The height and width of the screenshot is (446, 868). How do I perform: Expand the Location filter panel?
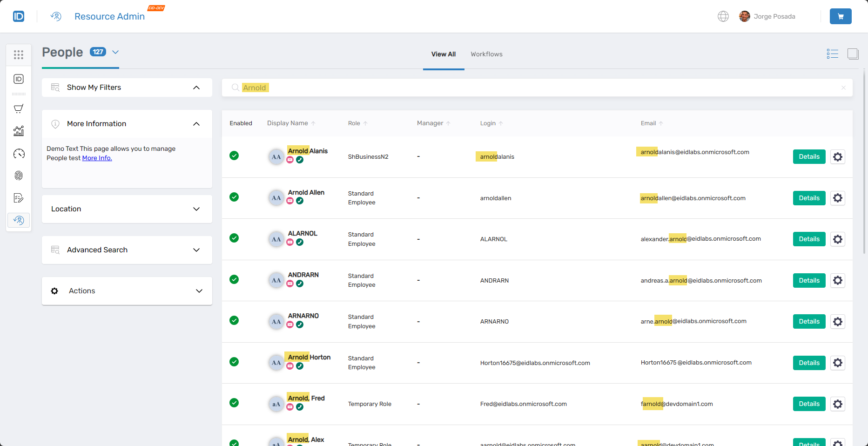[x=127, y=209]
